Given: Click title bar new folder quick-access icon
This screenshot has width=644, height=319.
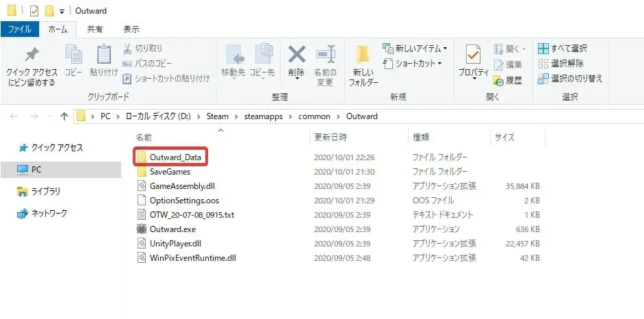Looking at the screenshot, I should 49,11.
